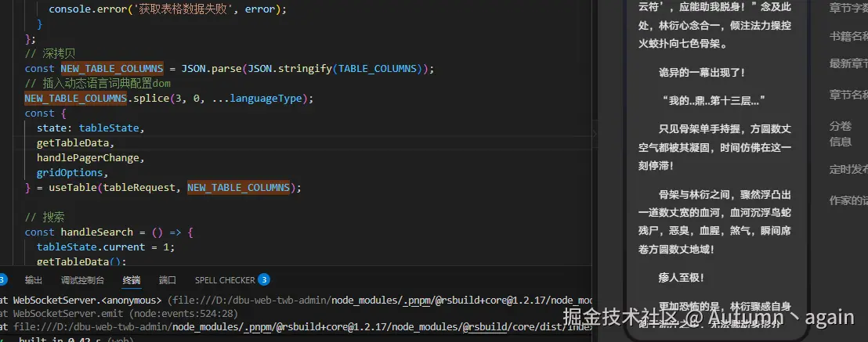Select the 书籍名称 field label

pyautogui.click(x=848, y=36)
